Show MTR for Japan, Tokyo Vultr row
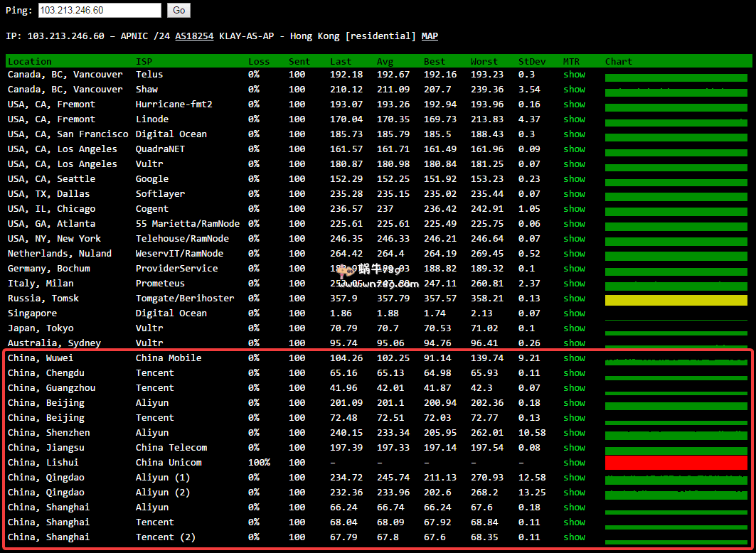This screenshot has height=553, width=756. (574, 328)
